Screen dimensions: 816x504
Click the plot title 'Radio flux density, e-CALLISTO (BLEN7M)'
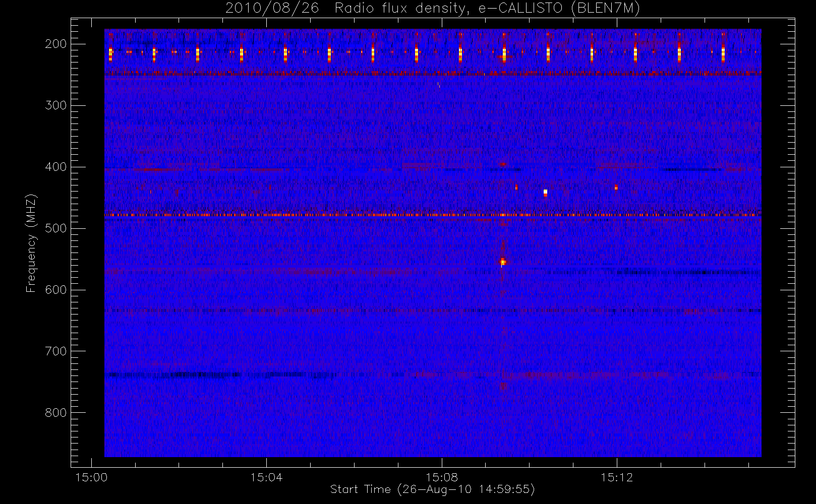coord(487,8)
